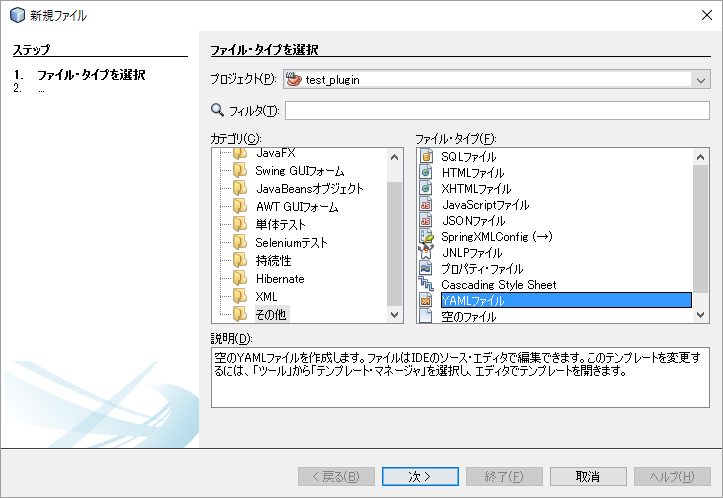Select the Hibernate category
The height and width of the screenshot is (498, 723).
click(280, 279)
